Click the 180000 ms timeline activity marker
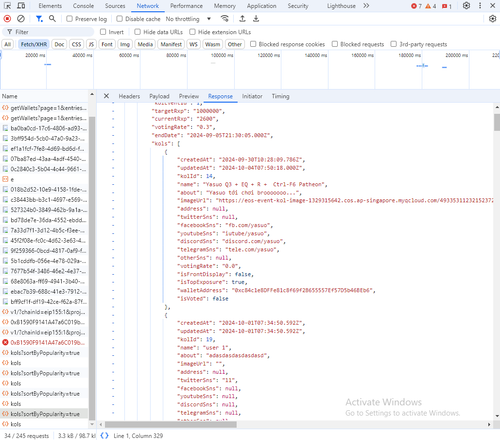This screenshot has height=440, width=500. [x=422, y=66]
